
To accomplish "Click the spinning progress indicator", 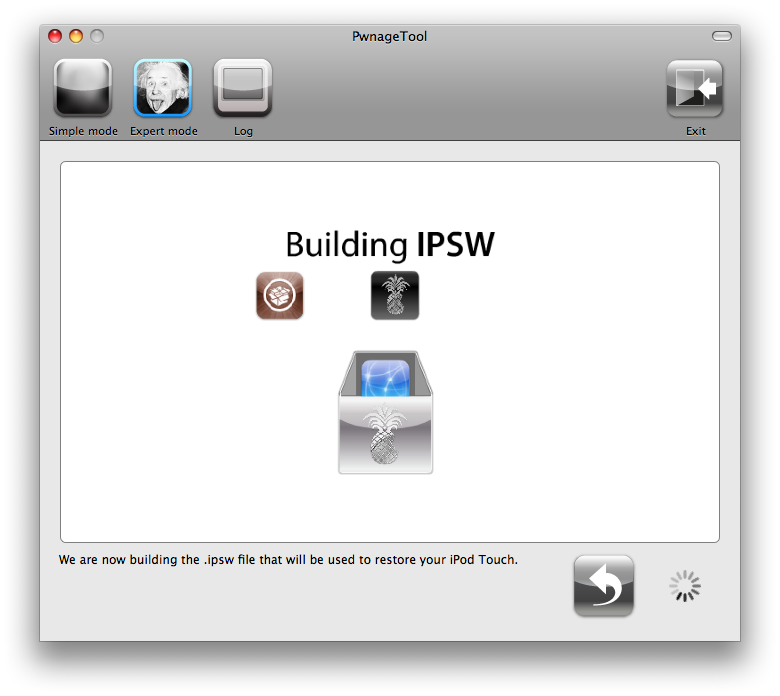I will pyautogui.click(x=685, y=586).
